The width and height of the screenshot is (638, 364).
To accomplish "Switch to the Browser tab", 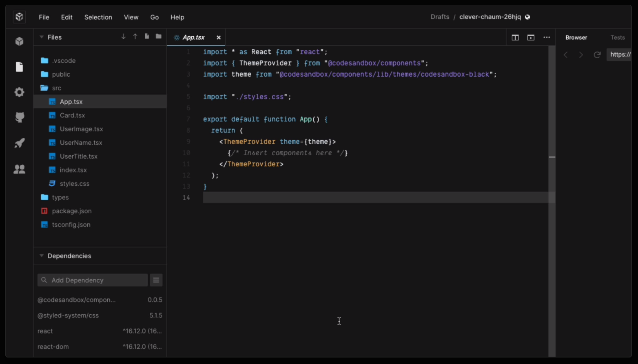I will [576, 38].
